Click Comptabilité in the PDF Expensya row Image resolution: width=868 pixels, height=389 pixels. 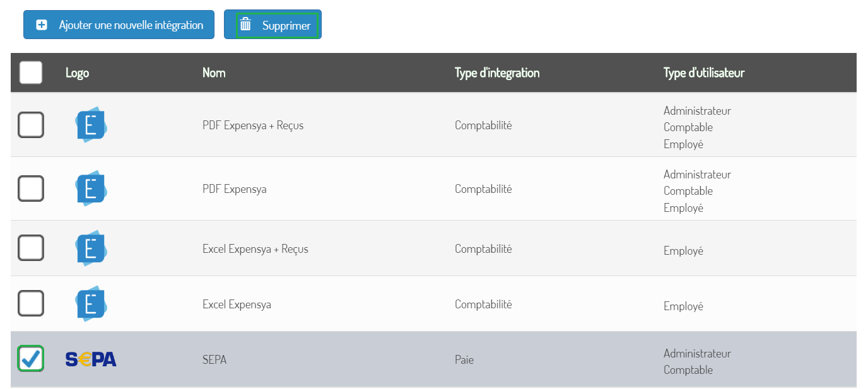pos(483,189)
